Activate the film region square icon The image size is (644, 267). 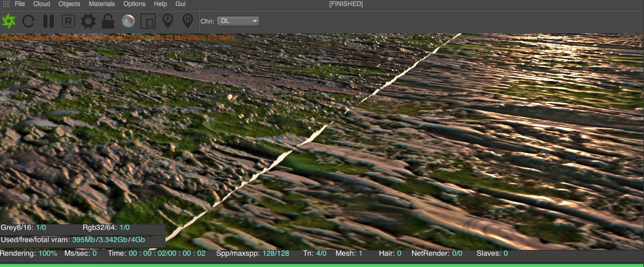pos(148,21)
